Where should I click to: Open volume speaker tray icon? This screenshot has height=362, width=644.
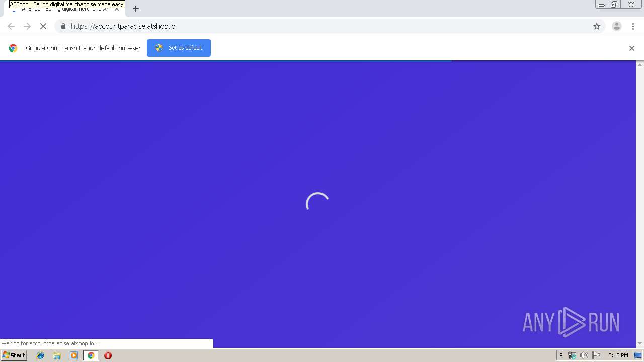point(584,355)
